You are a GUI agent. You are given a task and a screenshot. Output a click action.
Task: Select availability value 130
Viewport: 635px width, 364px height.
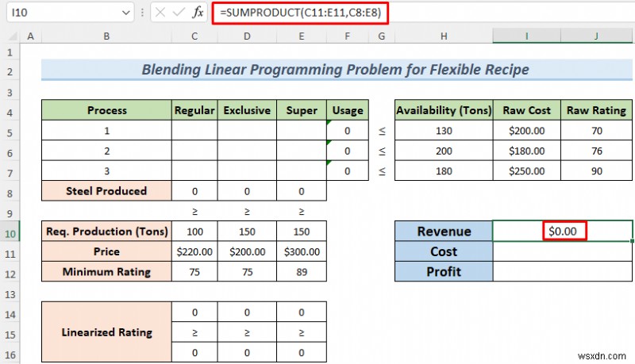pos(444,130)
